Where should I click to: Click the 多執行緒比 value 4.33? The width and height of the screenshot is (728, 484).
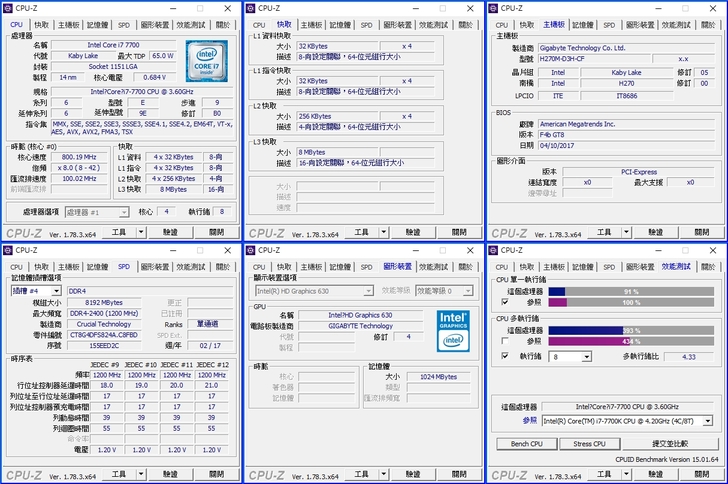(x=689, y=357)
